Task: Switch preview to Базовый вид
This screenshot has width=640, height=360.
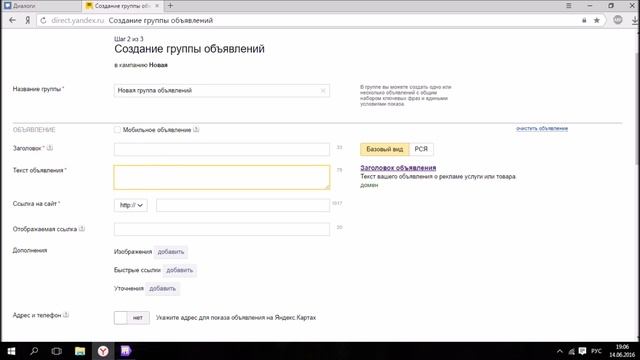Action: (384, 149)
